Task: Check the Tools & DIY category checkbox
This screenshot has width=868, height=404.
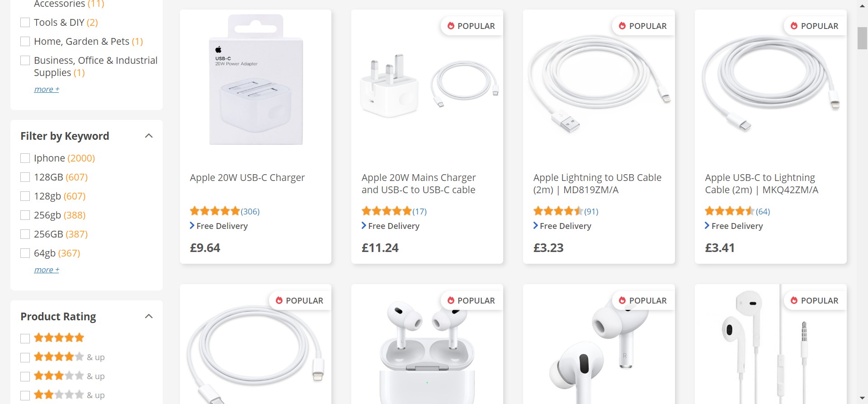Action: 25,23
